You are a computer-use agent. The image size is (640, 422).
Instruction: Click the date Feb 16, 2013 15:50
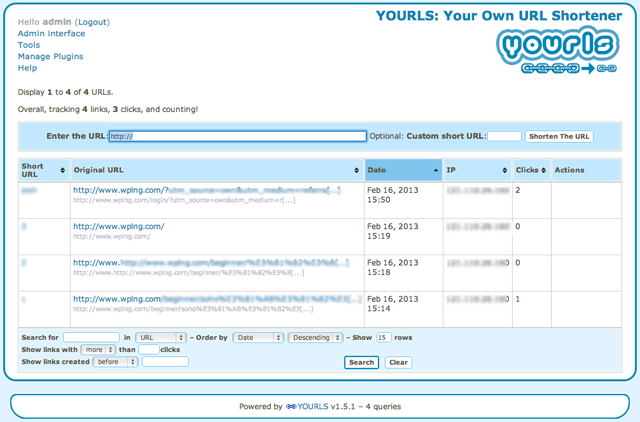click(x=393, y=195)
